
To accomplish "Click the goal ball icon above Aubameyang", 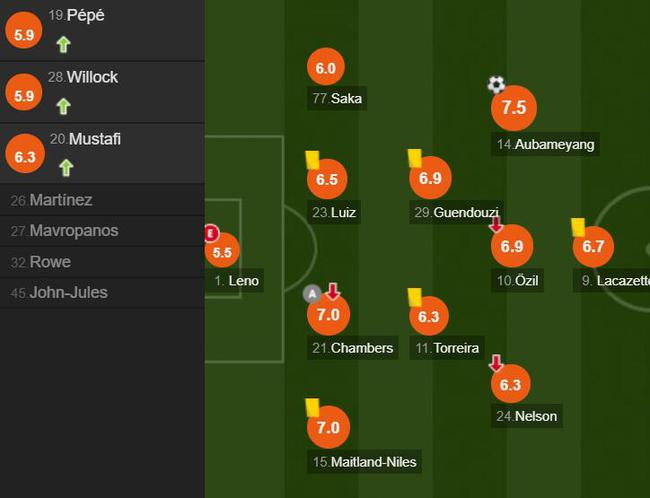I will click(496, 85).
